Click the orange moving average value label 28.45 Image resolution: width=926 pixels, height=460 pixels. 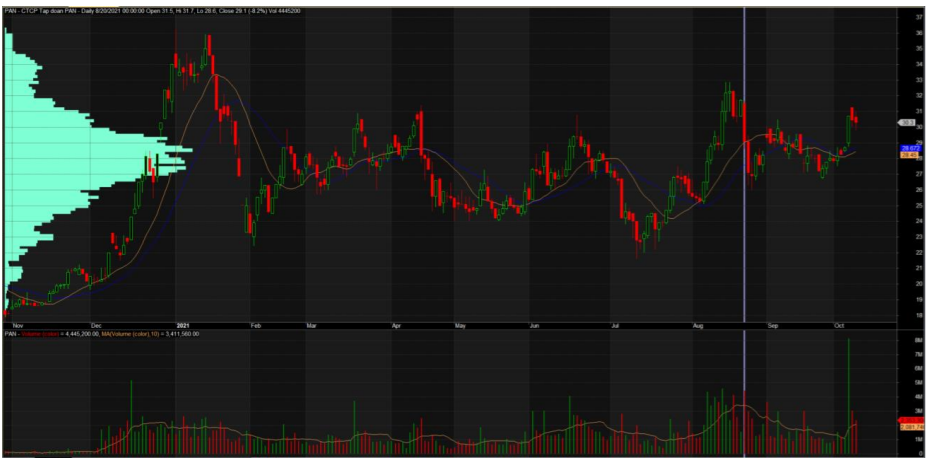[x=908, y=155]
